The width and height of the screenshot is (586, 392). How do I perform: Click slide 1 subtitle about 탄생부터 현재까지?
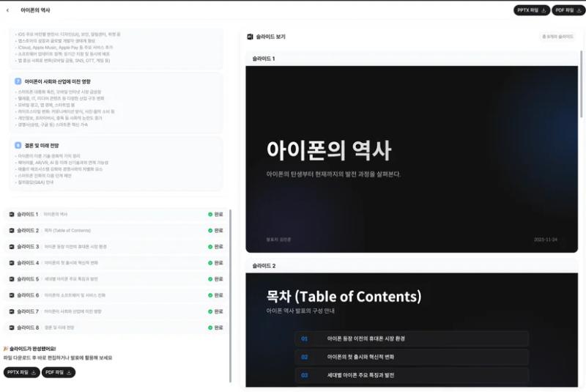coord(333,174)
